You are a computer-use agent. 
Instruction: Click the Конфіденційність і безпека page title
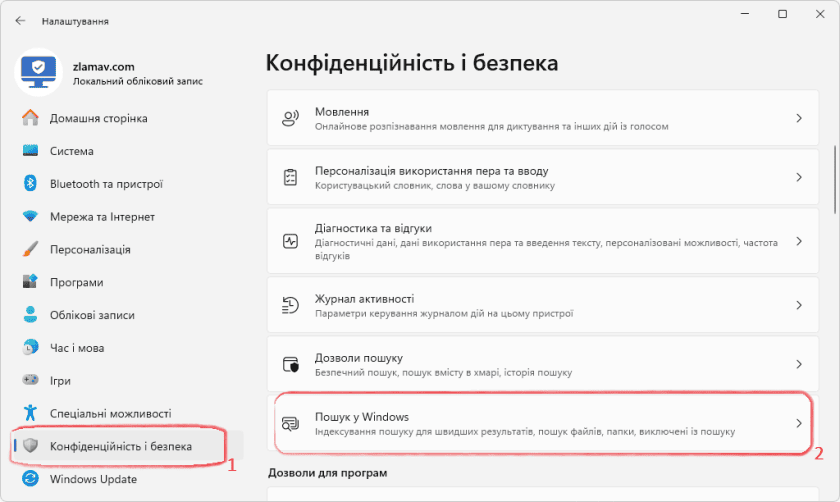(412, 63)
